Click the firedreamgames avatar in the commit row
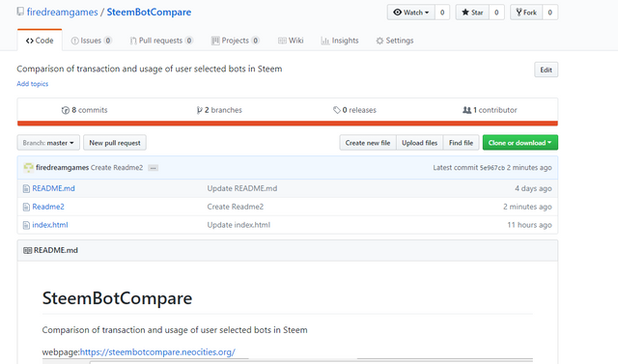Viewport: 618px width, 364px height. (x=28, y=167)
